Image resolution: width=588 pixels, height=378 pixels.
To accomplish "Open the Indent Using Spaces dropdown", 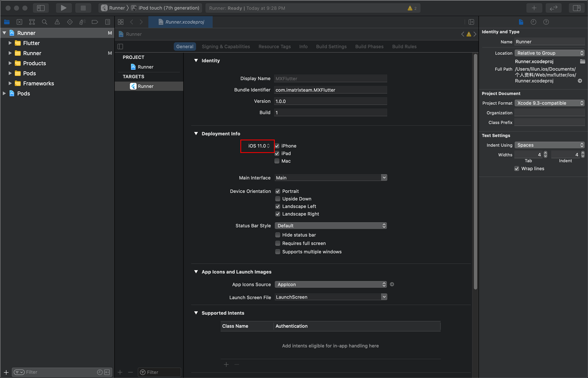I will [549, 145].
